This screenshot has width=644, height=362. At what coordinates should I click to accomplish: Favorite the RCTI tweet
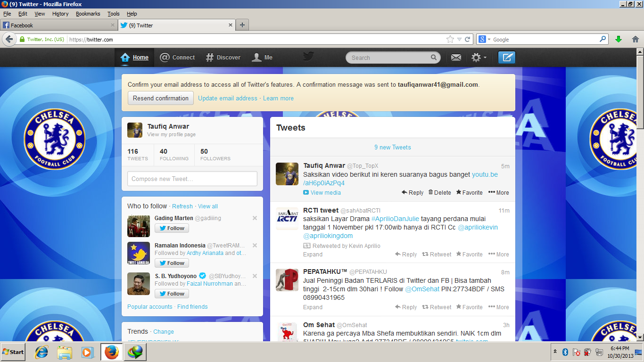pos(469,254)
